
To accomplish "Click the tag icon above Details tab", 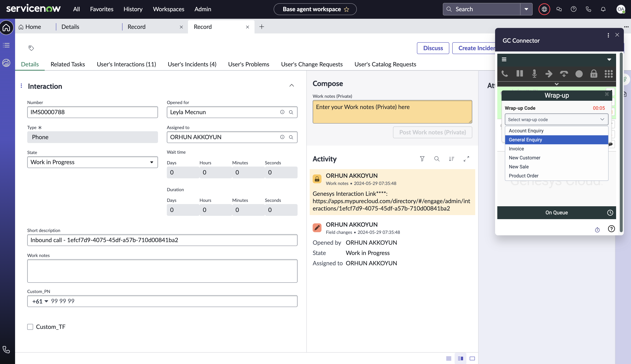I will [31, 48].
